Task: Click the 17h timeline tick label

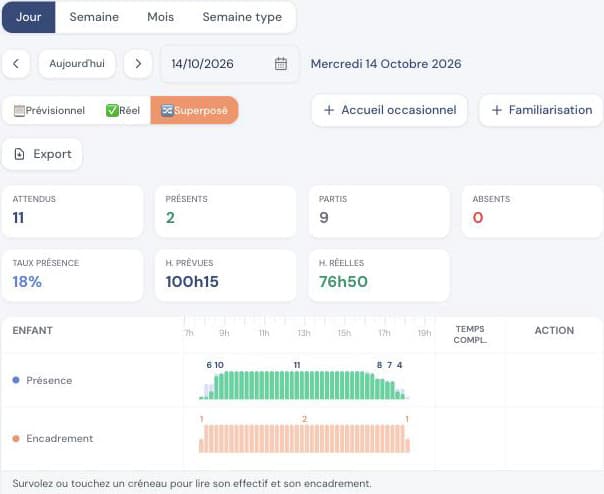Action: [384, 333]
